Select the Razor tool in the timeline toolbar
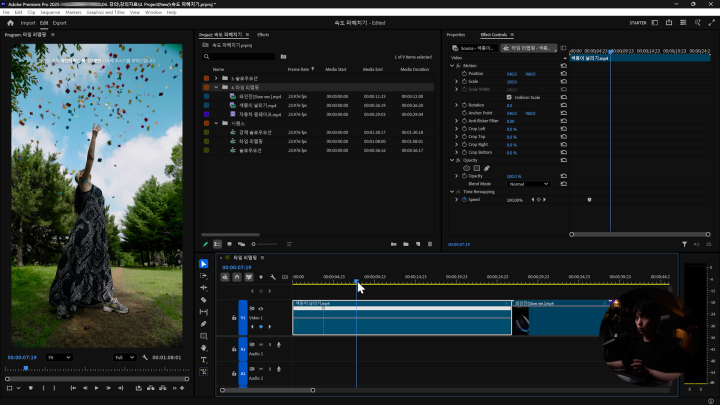This screenshot has height=405, width=720. [x=204, y=300]
